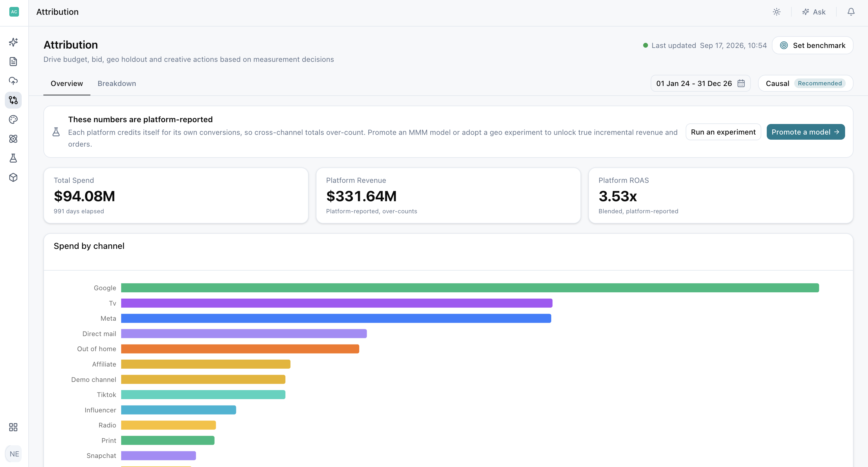868x467 pixels.
Task: Open the sparkle AI icon in sidebar
Action: (x=13, y=42)
